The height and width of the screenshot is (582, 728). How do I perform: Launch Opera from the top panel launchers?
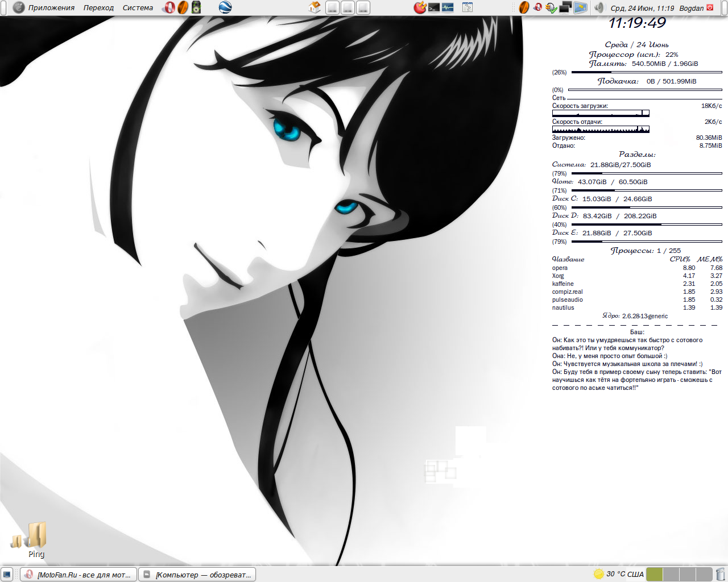[x=169, y=7]
